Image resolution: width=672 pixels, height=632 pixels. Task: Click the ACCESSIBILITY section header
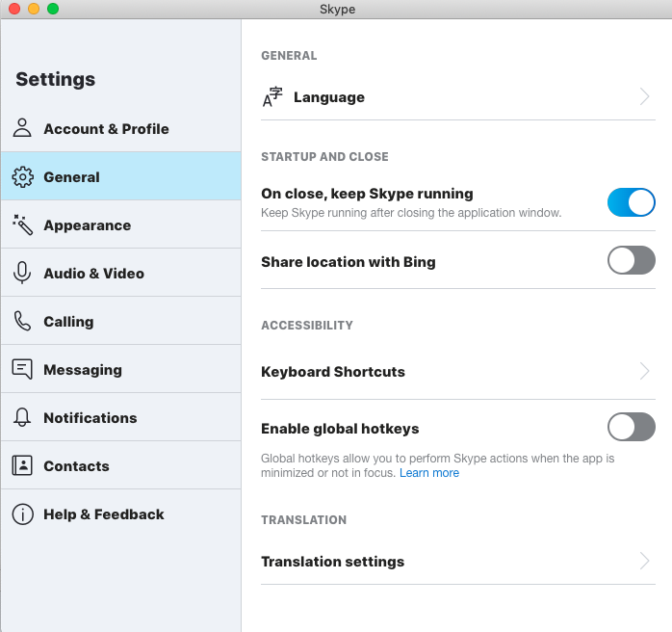coord(307,325)
